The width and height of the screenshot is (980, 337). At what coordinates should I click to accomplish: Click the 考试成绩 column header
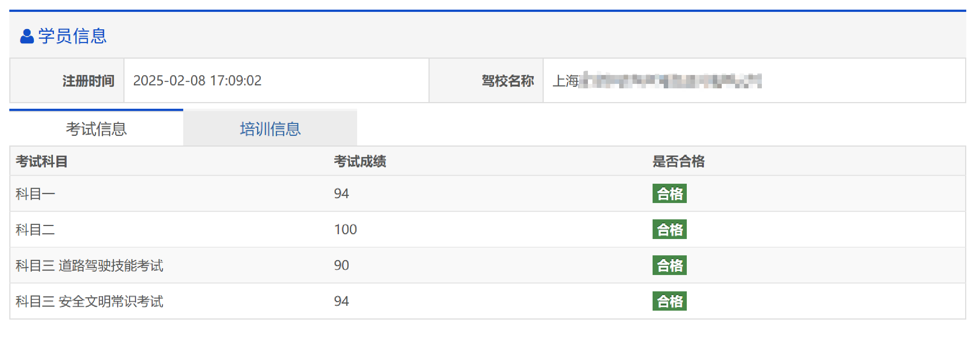(x=360, y=161)
